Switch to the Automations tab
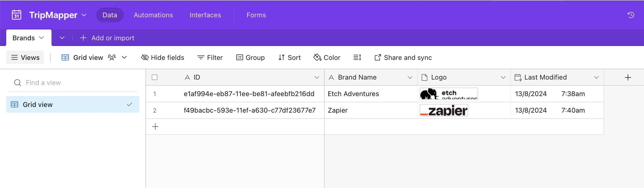Screen dimensions: 644x188 pyautogui.click(x=153, y=15)
